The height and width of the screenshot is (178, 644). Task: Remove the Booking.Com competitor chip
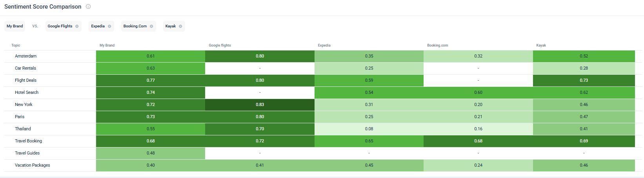(x=151, y=26)
